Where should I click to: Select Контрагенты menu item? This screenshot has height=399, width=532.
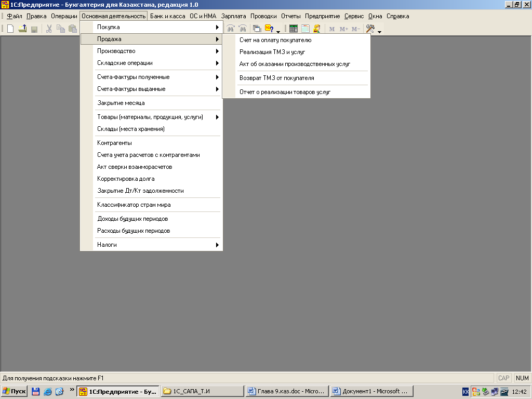[x=151, y=143]
